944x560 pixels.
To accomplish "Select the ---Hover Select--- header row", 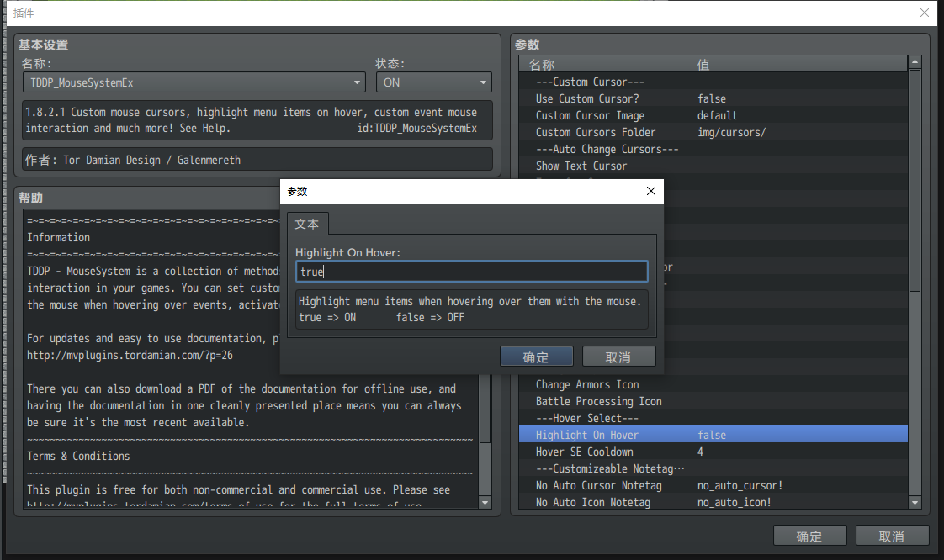I will click(713, 418).
